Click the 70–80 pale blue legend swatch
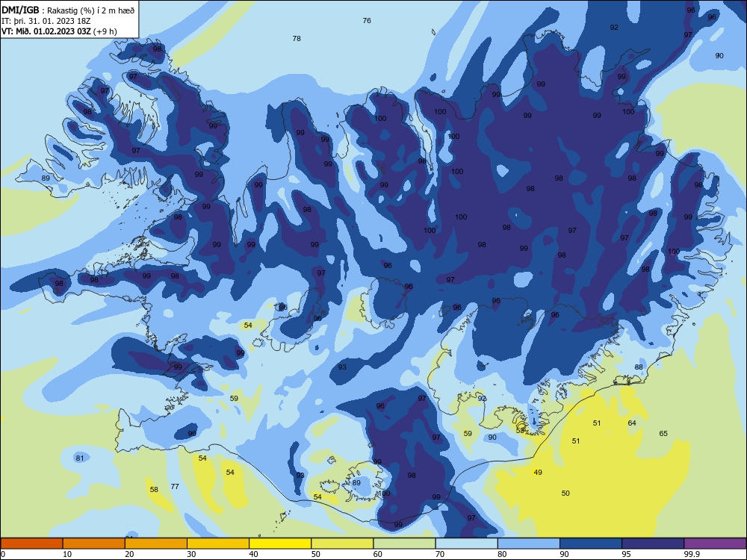This screenshot has width=747, height=560. point(466,544)
